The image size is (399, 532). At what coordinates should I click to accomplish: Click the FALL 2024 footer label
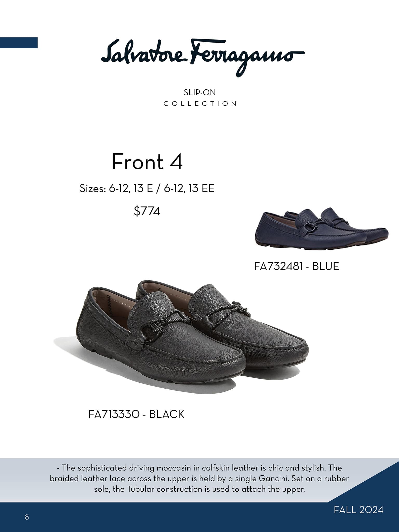click(x=358, y=510)
